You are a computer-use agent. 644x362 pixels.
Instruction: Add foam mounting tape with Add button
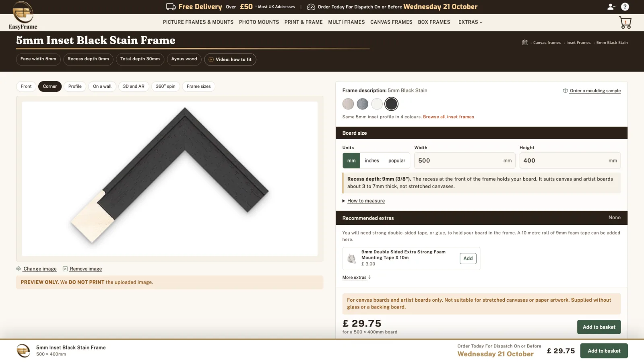click(x=468, y=259)
